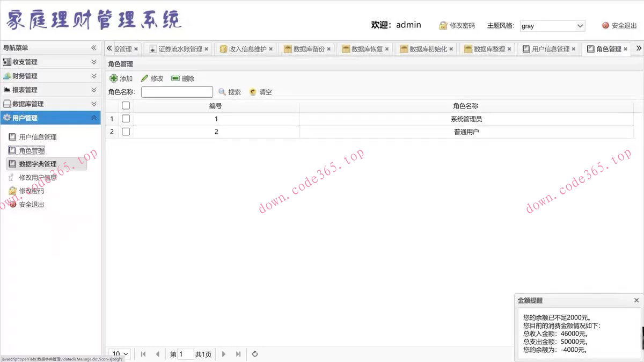Click the 删除 (Delete) icon
This screenshot has width=644, height=362.
pyautogui.click(x=175, y=78)
